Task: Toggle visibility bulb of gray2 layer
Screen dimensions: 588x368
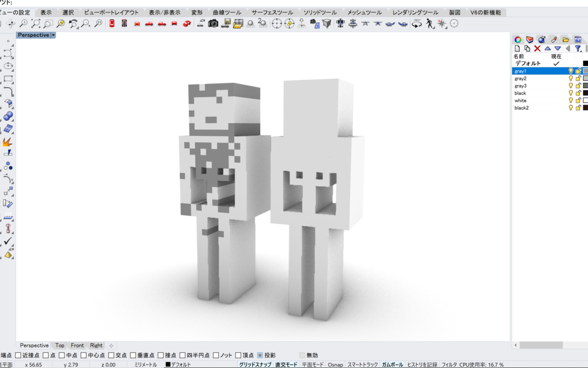Action: tap(571, 78)
